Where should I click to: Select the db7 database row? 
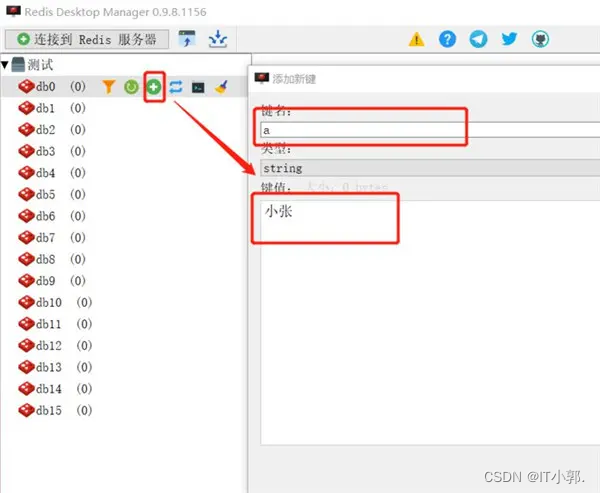[124, 238]
